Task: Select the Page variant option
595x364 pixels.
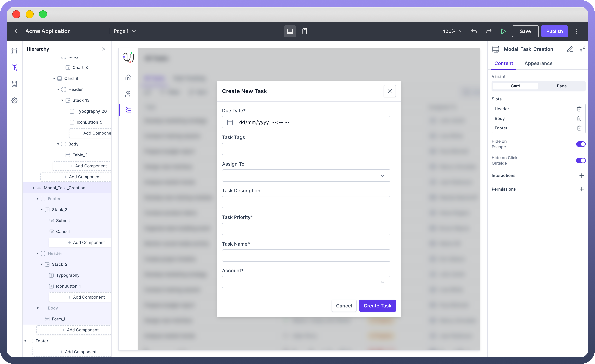Action: tap(561, 86)
